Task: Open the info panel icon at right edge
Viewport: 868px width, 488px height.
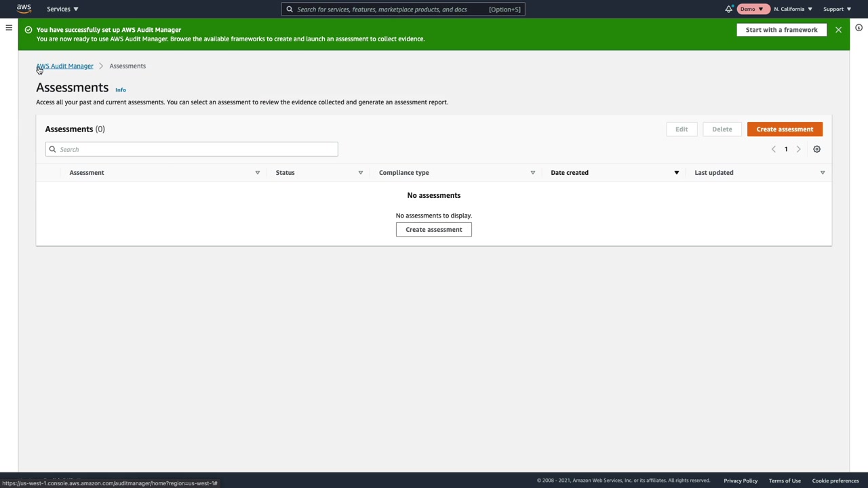Action: coord(859,28)
